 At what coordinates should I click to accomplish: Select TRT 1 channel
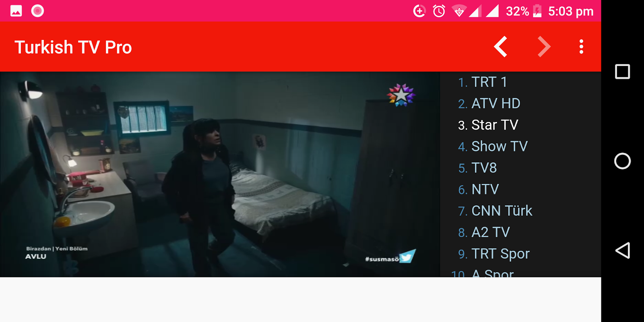coord(483,82)
